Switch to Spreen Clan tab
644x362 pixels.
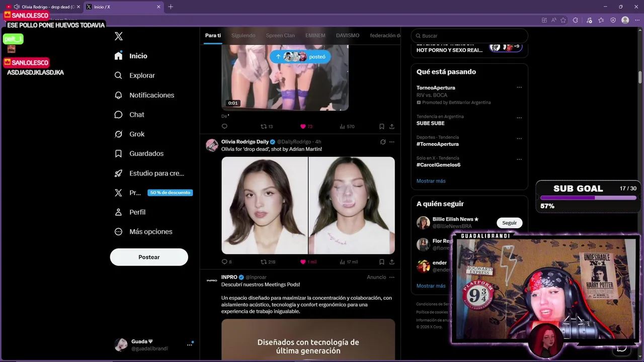click(x=280, y=36)
